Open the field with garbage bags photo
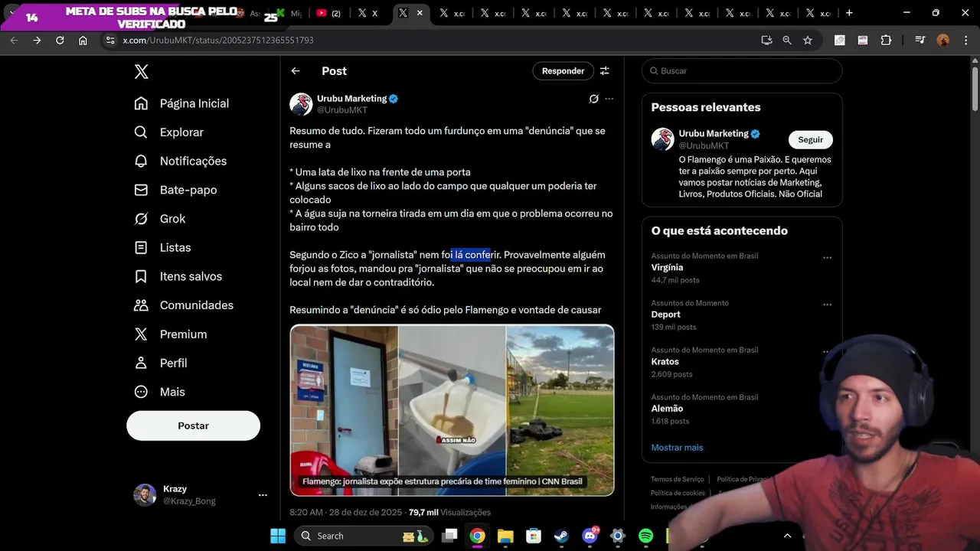This screenshot has width=980, height=551. [x=560, y=410]
